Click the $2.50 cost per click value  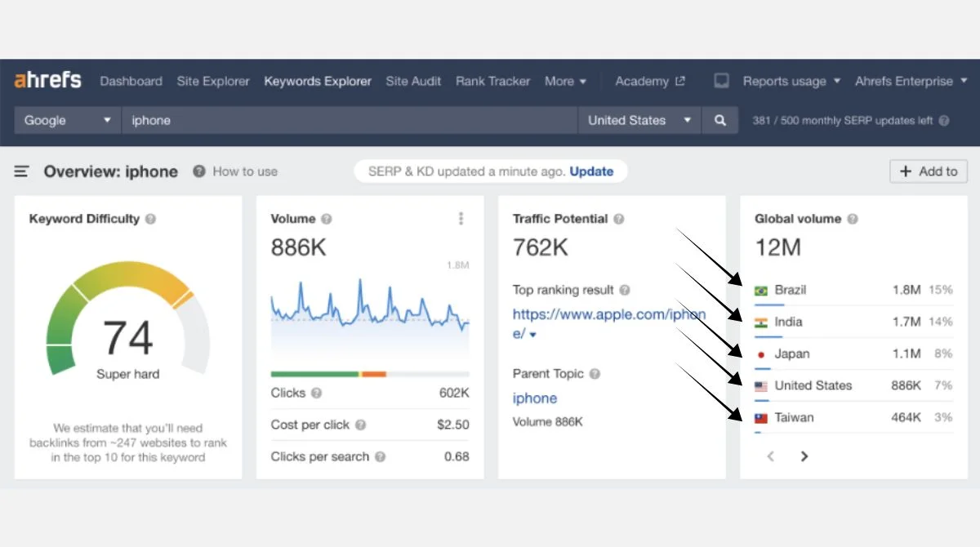[453, 425]
